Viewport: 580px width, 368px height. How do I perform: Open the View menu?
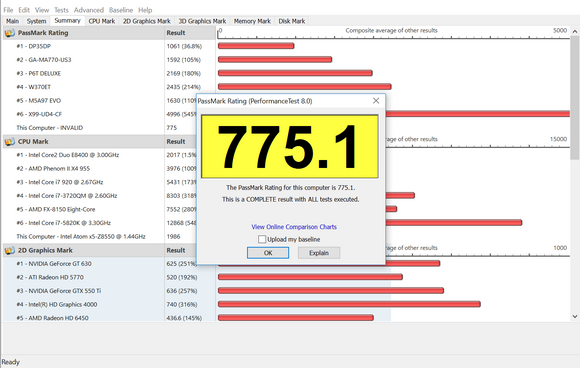[42, 10]
